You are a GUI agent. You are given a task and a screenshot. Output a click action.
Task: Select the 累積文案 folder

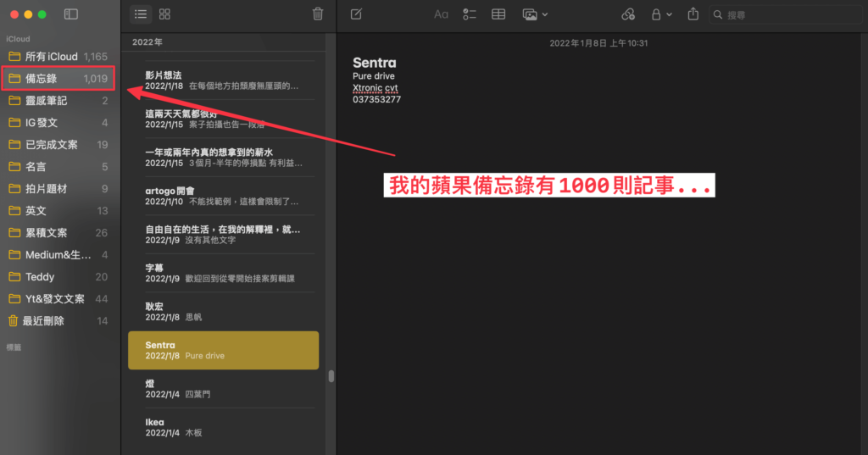coord(58,232)
